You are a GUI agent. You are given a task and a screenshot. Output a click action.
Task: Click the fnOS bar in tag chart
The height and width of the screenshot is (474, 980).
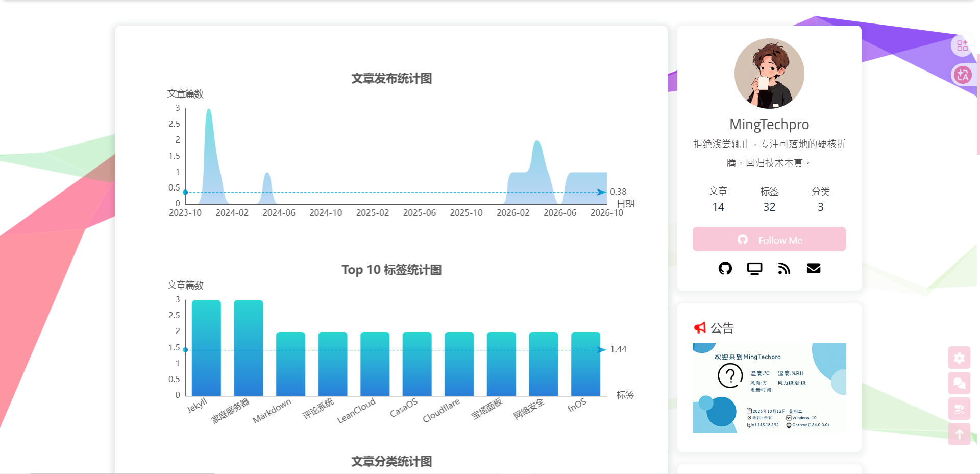[x=585, y=364]
